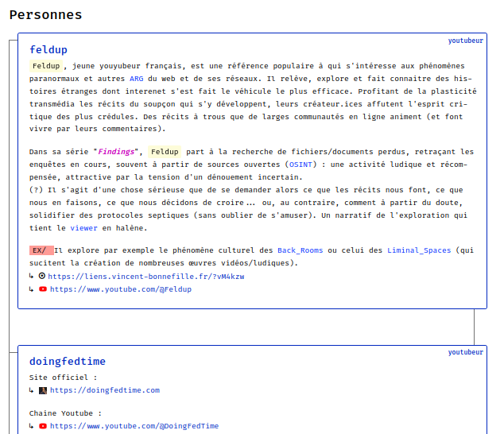Follow the OSINT tag link

[x=300, y=165]
